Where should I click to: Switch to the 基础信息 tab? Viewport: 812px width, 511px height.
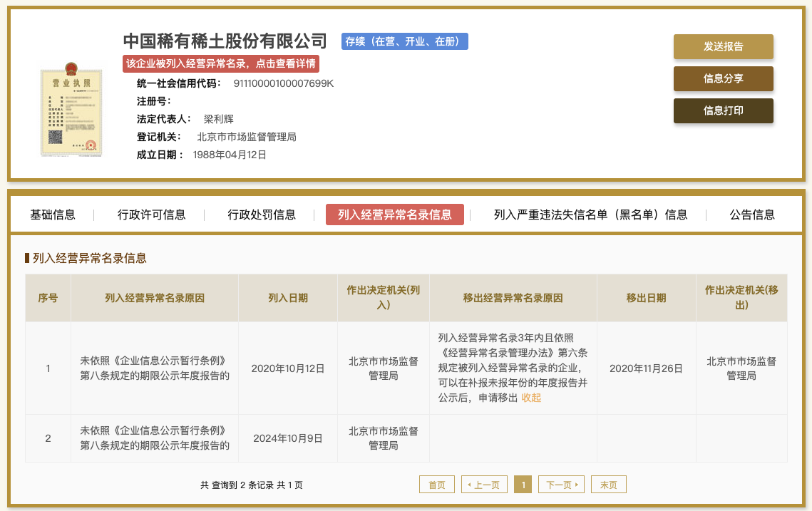(53, 215)
